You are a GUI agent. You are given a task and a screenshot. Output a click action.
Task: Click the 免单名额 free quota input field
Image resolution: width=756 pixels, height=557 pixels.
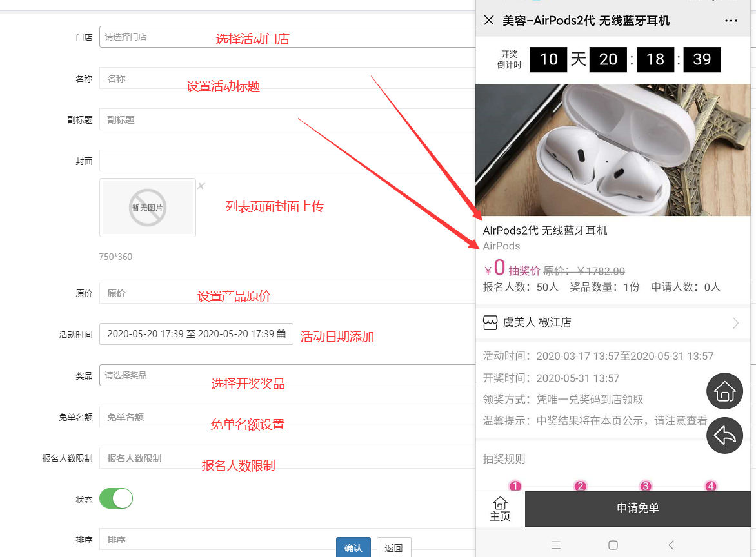(287, 417)
